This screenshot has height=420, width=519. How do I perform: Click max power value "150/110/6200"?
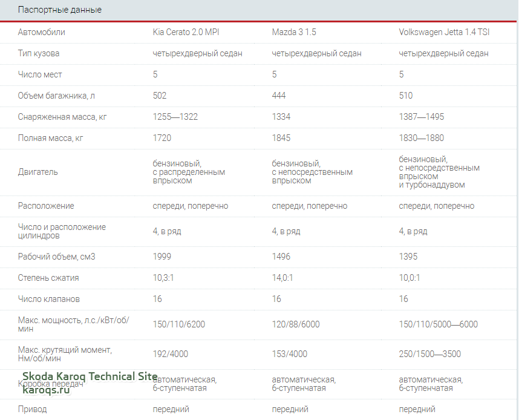(x=178, y=324)
